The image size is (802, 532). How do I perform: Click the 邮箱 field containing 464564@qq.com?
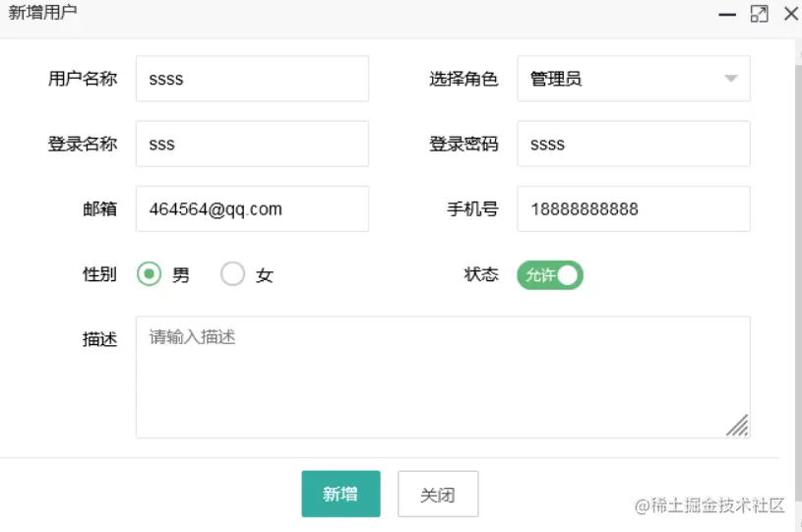coord(252,208)
